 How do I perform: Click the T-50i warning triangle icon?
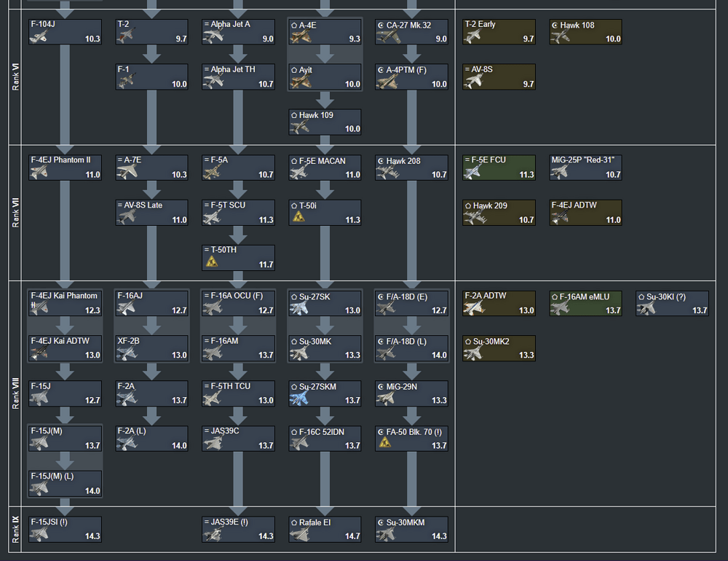(298, 216)
